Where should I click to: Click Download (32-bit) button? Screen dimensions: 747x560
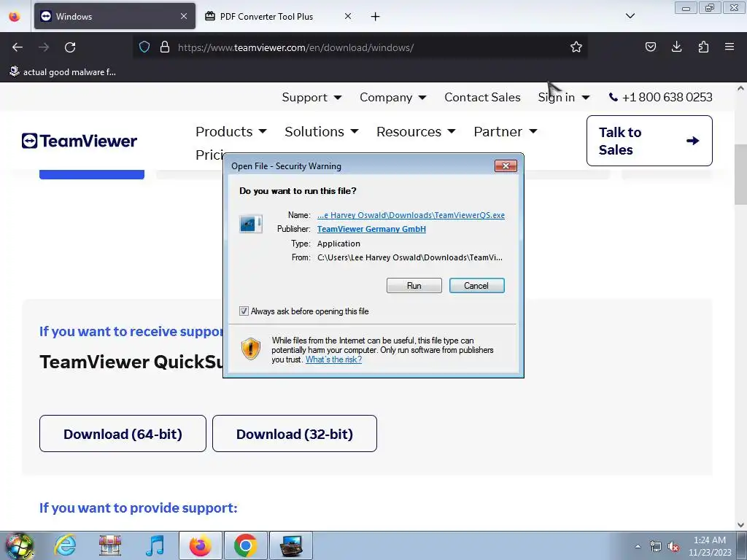(x=295, y=433)
